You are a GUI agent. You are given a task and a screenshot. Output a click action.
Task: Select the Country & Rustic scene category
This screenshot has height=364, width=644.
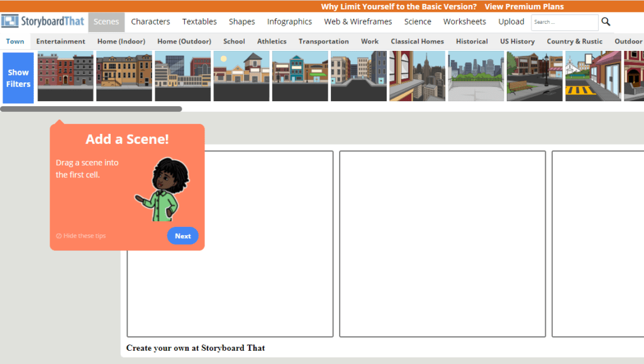tap(575, 41)
